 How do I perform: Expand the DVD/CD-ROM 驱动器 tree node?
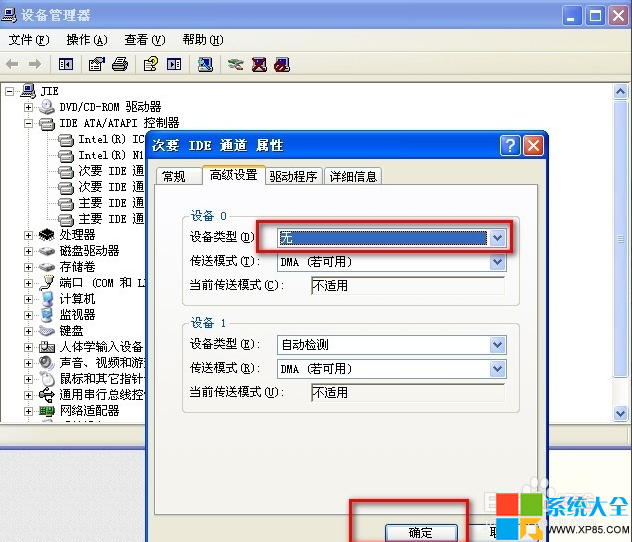click(x=29, y=107)
